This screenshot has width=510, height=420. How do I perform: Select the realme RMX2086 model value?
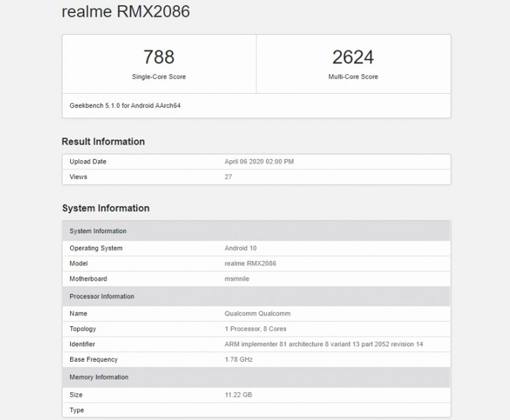pos(250,263)
